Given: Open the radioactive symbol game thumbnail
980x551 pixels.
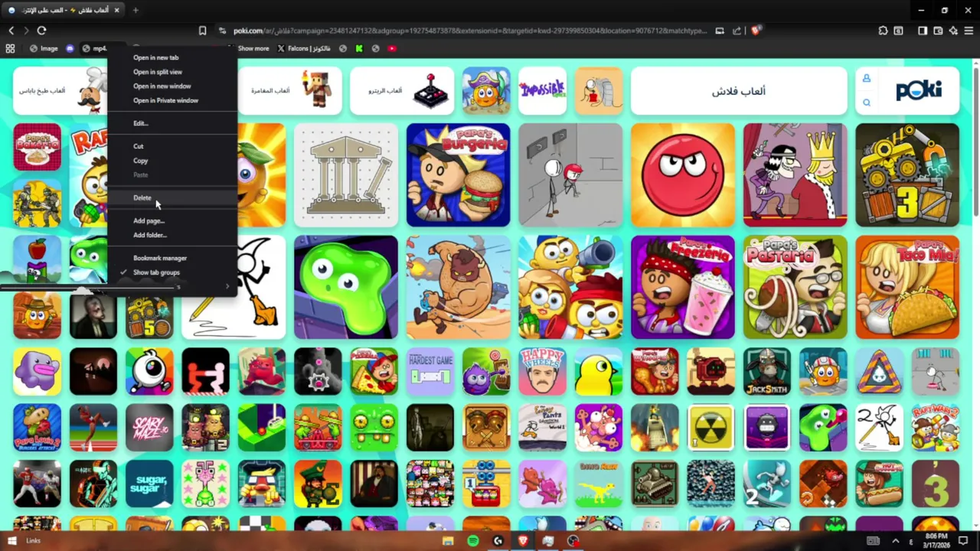Looking at the screenshot, I should click(710, 427).
